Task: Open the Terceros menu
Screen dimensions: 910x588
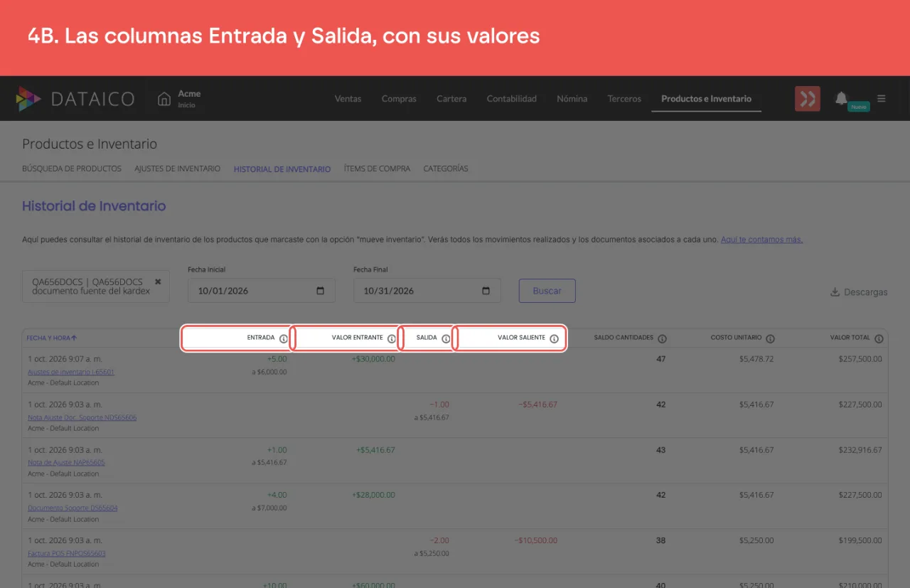Action: (624, 99)
